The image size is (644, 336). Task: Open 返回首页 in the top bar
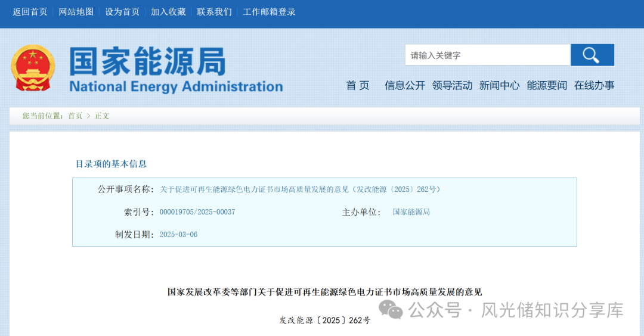30,12
